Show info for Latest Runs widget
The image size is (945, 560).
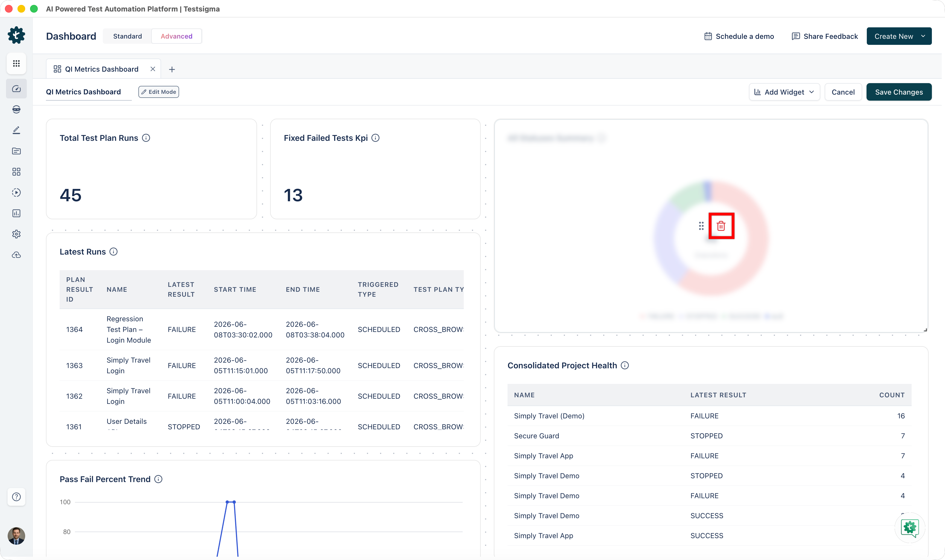(113, 252)
